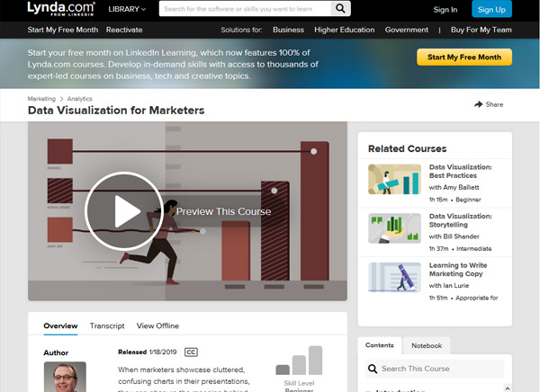Open Data Visualization: Storytelling thumbnail
The width and height of the screenshot is (540, 392).
(x=395, y=228)
